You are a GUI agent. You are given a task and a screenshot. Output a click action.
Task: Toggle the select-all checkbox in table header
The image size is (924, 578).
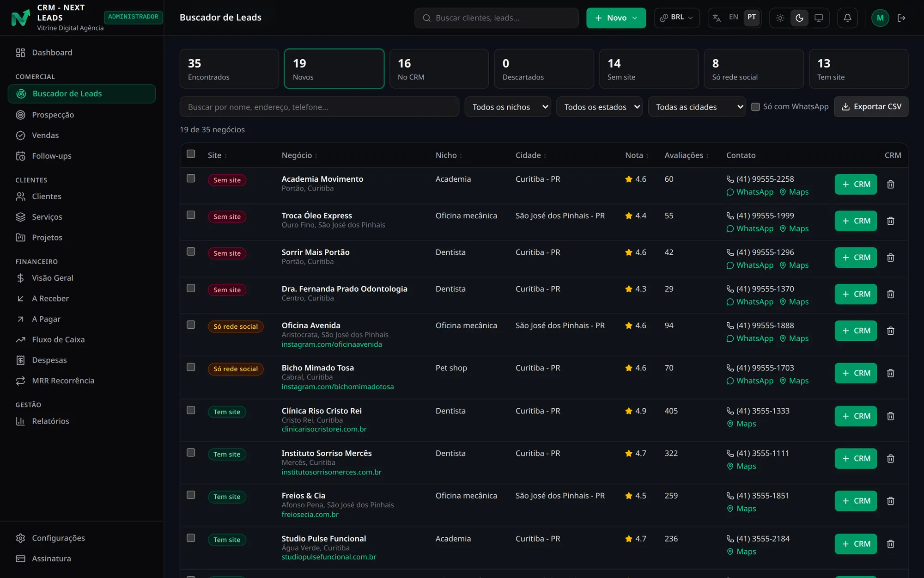pos(191,154)
